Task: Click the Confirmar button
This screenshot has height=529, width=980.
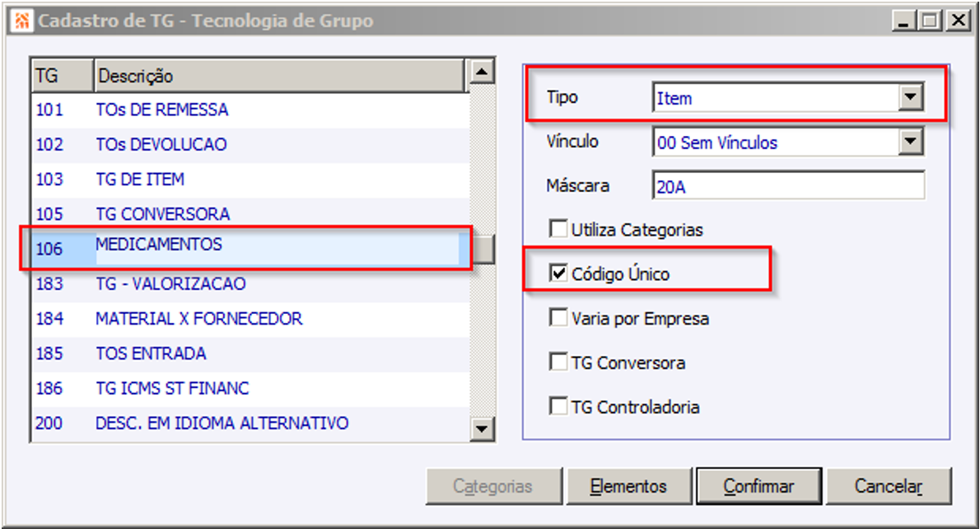Action: pos(758,486)
